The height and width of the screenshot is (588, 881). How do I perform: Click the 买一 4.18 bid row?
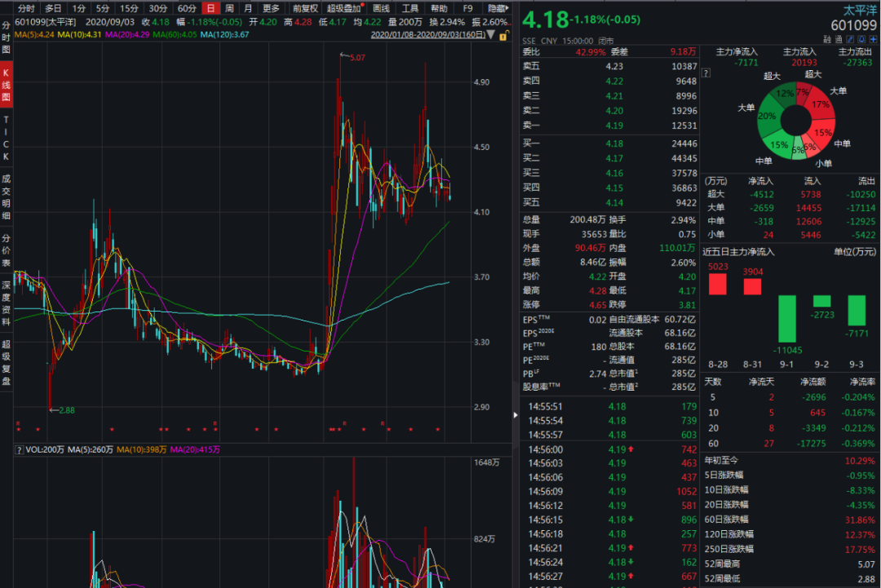coord(609,144)
